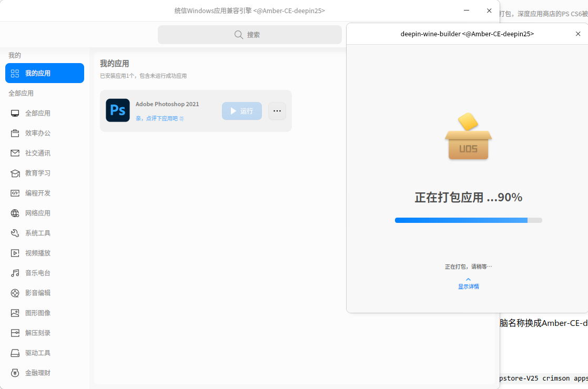Focus the 搜索 search input field
This screenshot has height=389, width=588.
coord(250,35)
